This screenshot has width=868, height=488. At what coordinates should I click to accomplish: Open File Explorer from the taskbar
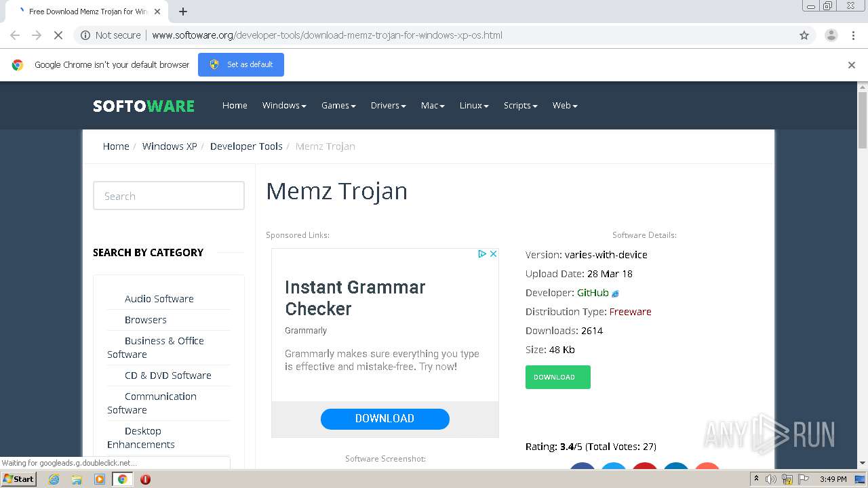coord(77,479)
